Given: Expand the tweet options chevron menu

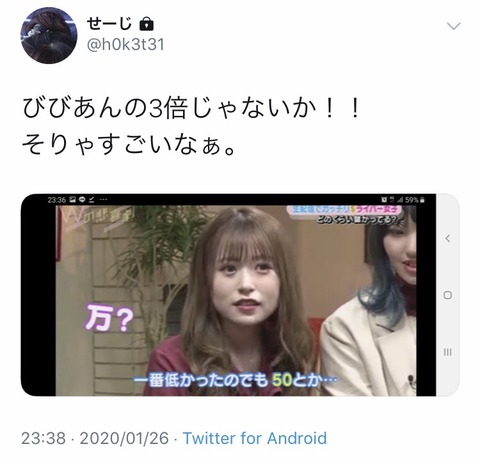Looking at the screenshot, I should [453, 26].
